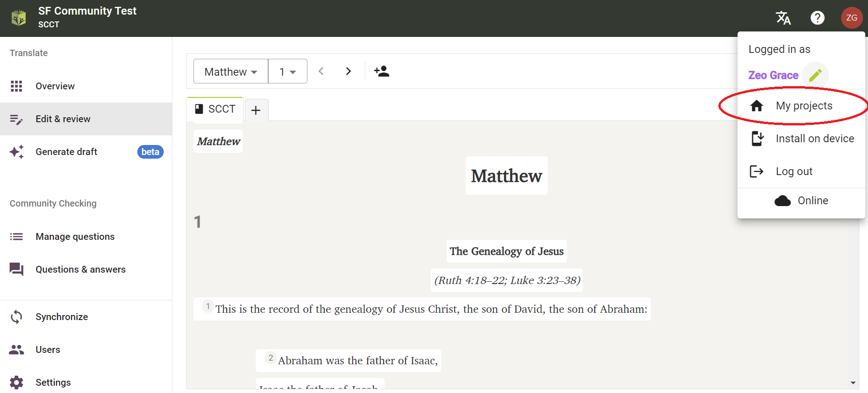Open Manage questions in sidebar

coord(75,237)
